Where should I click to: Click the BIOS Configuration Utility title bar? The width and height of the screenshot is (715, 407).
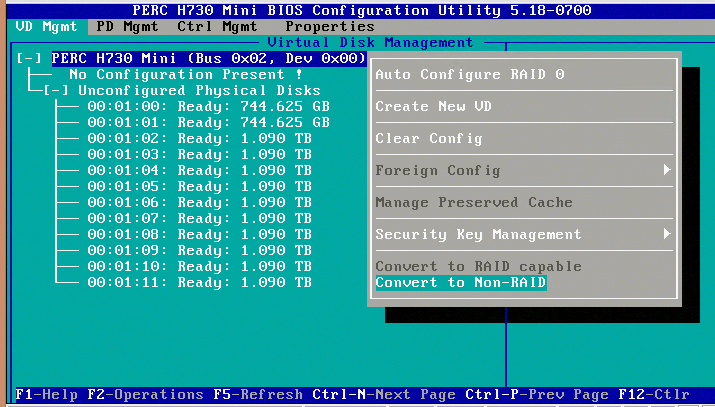(362, 10)
